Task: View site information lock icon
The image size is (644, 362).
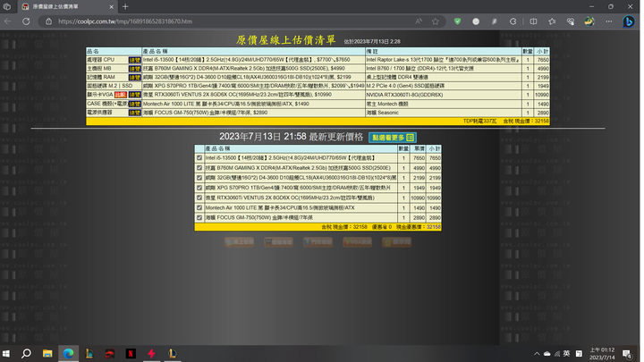Action: tap(49, 21)
